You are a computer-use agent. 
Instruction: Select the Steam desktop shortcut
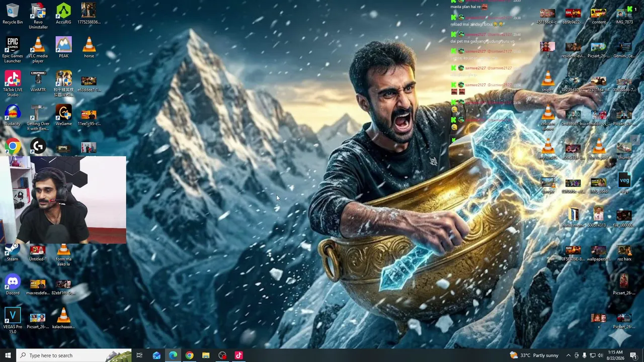pos(13,253)
